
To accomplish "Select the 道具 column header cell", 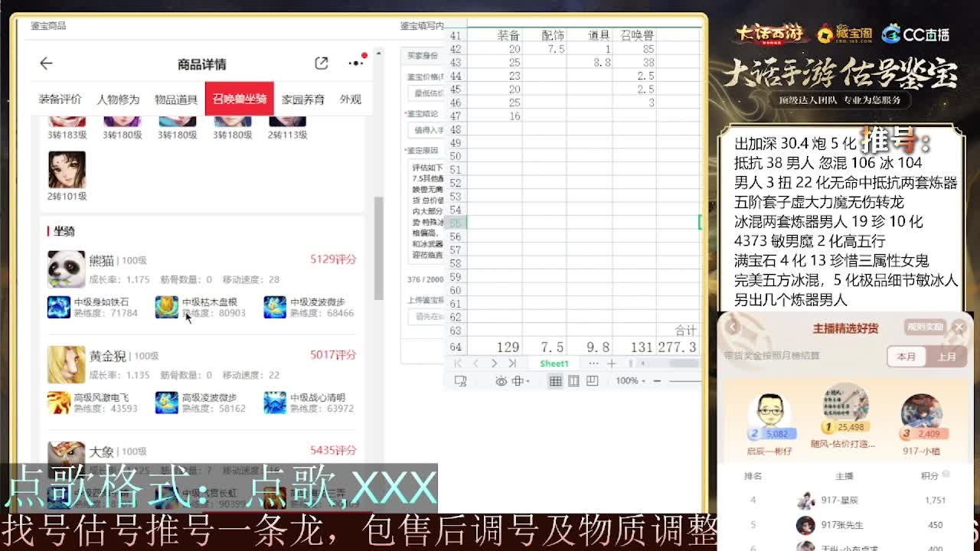I will point(590,35).
